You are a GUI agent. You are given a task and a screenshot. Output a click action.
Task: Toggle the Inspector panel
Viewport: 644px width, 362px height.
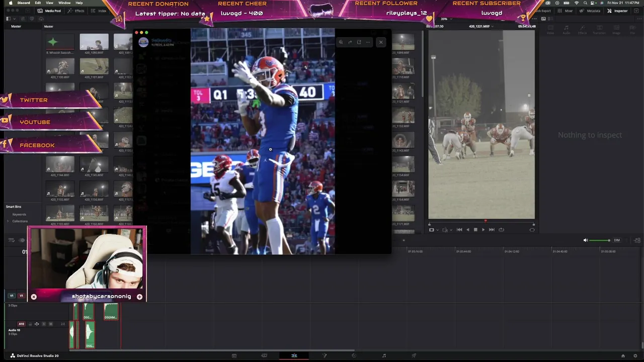617,11
